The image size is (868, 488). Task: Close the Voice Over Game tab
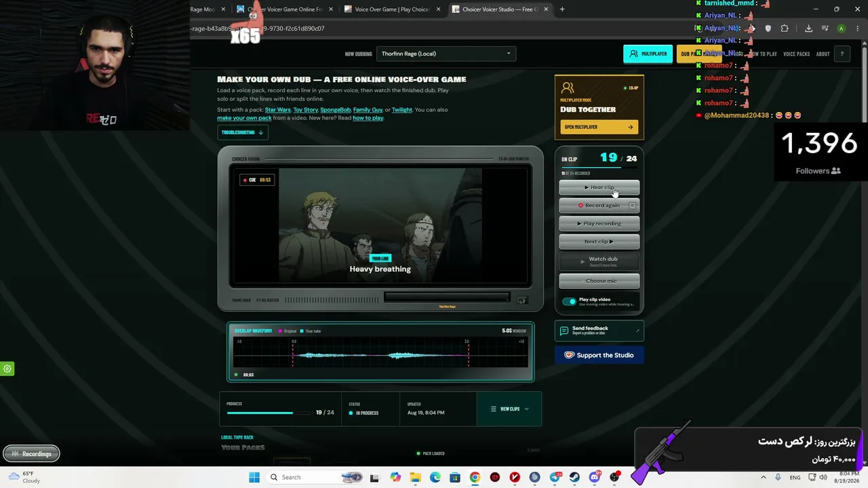[438, 9]
